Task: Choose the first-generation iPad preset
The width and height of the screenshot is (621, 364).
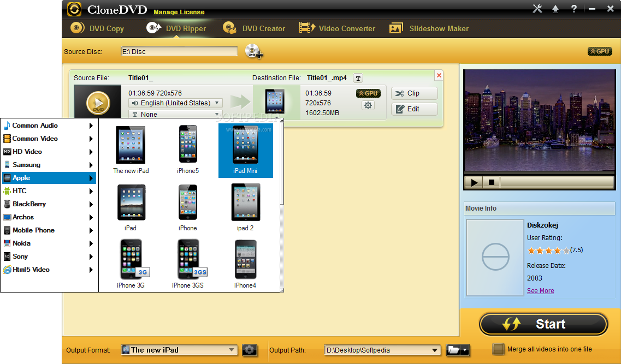Action: click(x=131, y=207)
